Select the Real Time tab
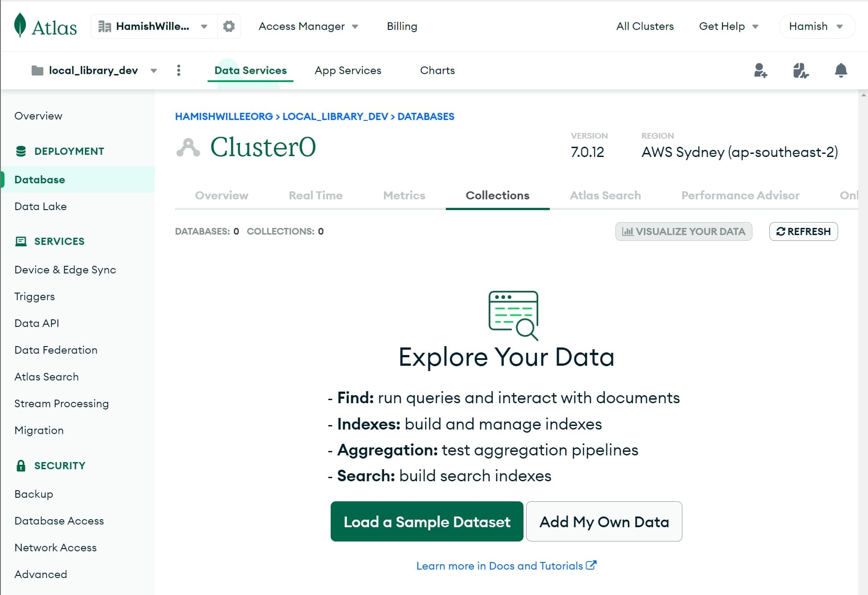868x595 pixels. click(x=315, y=195)
